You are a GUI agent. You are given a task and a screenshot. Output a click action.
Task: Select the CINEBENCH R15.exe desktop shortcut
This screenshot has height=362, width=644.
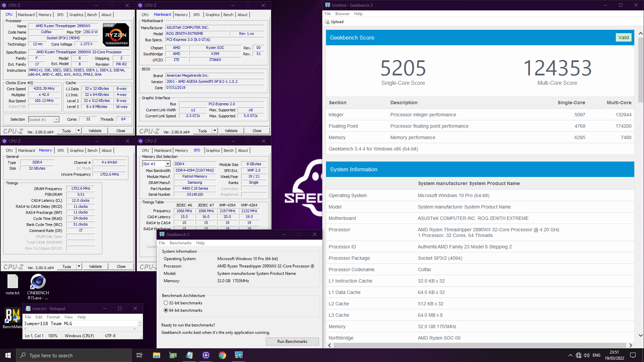pyautogui.click(x=38, y=287)
